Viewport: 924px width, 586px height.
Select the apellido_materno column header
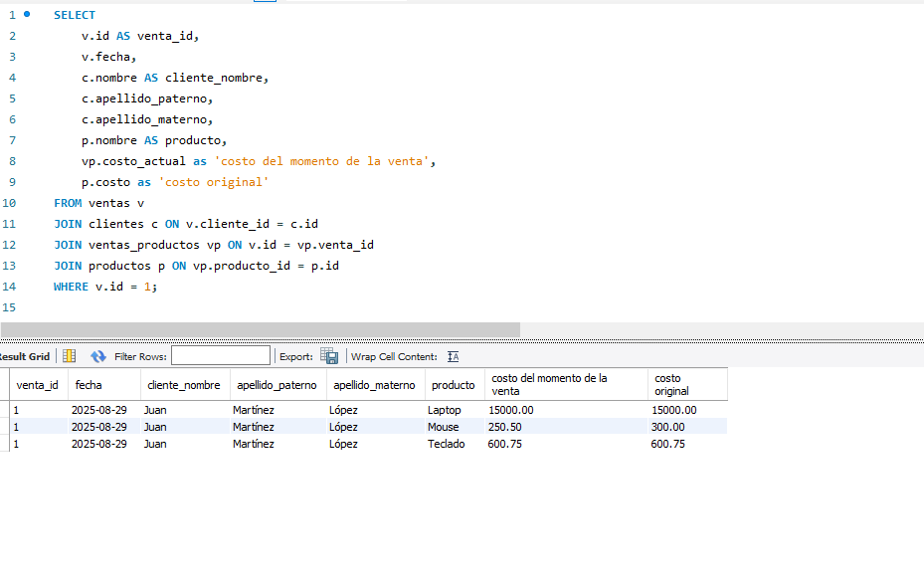[374, 385]
